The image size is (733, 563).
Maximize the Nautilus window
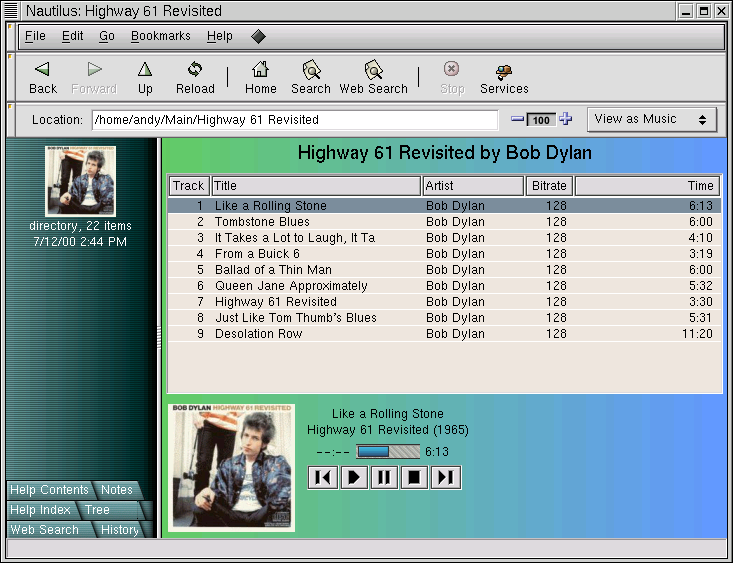click(x=704, y=11)
